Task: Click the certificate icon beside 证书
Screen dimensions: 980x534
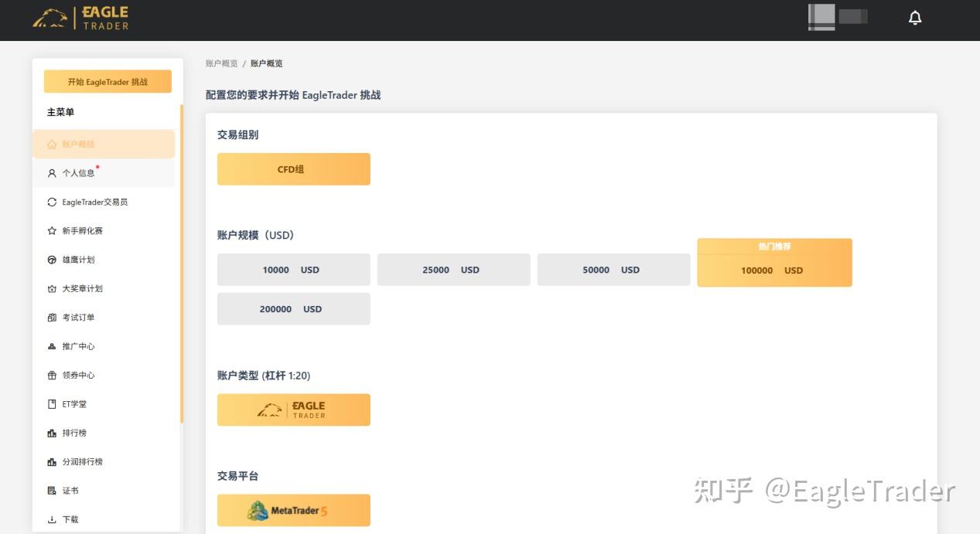Action: 52,491
